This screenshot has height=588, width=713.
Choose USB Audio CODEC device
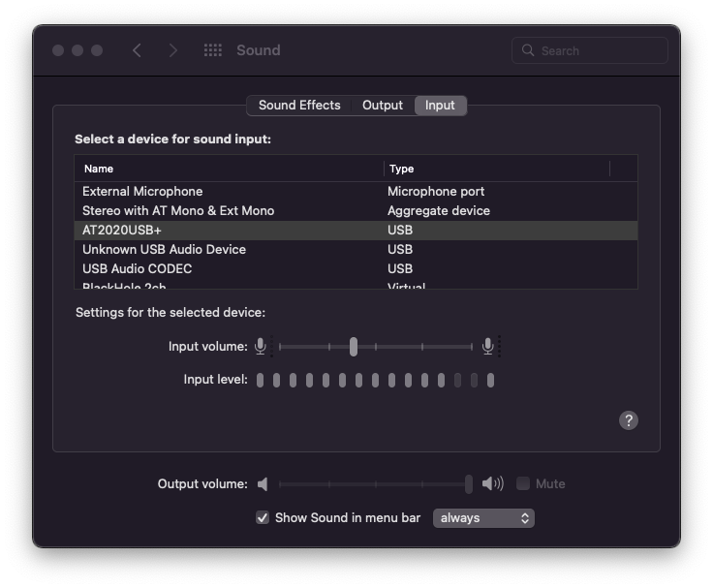[x=356, y=268]
